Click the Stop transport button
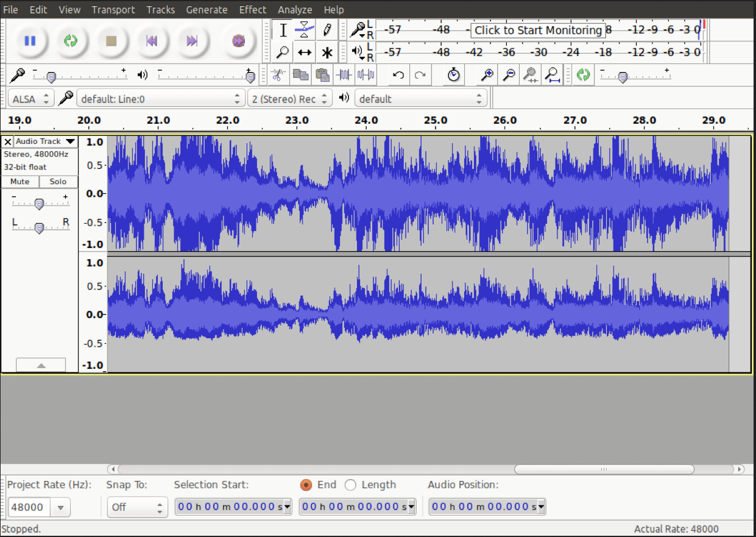This screenshot has width=756, height=537. (111, 41)
